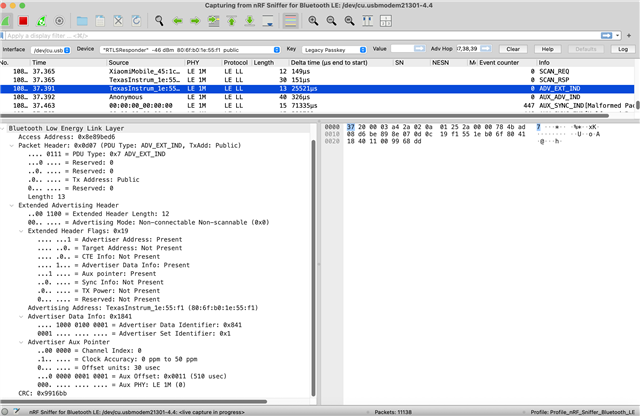Viewport: 640px width, 416px height.
Task: Open the Device dropdown showing RTLSResponder
Action: pos(189,48)
